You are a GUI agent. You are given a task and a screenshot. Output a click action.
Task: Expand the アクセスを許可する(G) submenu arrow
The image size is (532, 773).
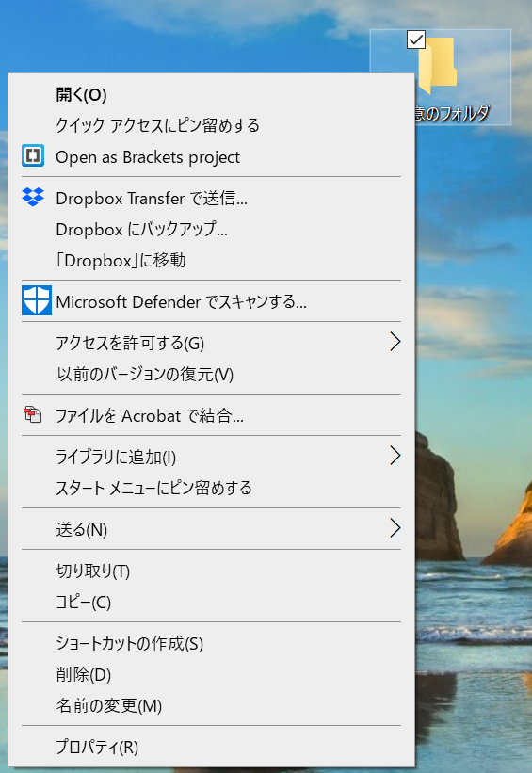(x=395, y=342)
